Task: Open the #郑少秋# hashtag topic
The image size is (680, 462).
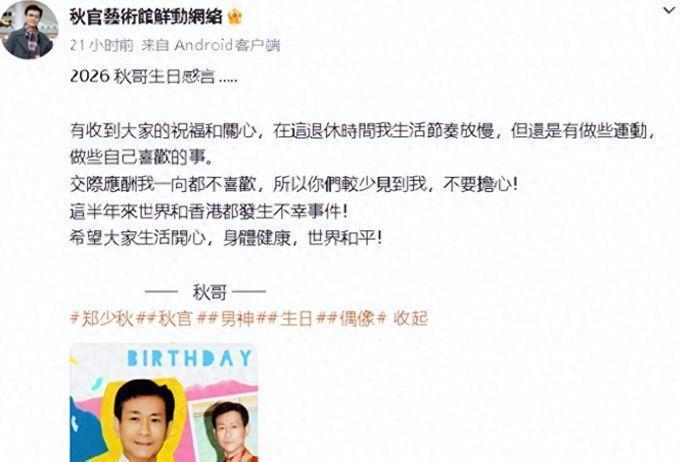Action: pyautogui.click(x=101, y=319)
